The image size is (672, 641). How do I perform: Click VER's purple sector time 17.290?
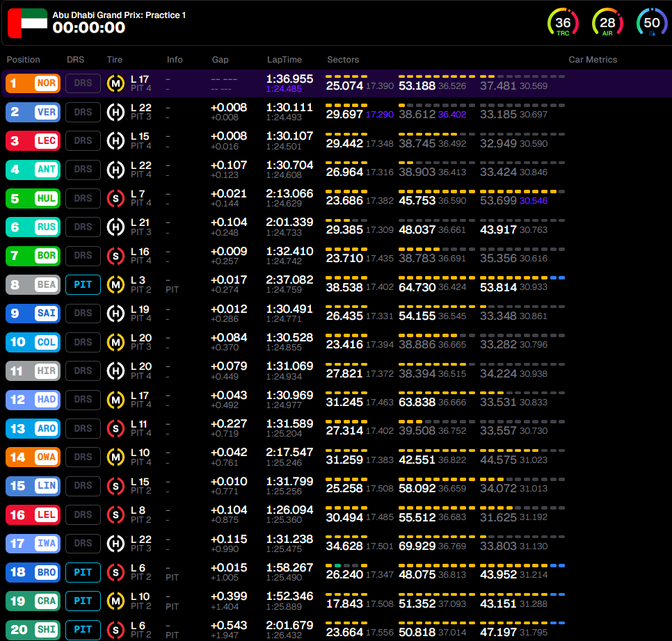pos(380,115)
